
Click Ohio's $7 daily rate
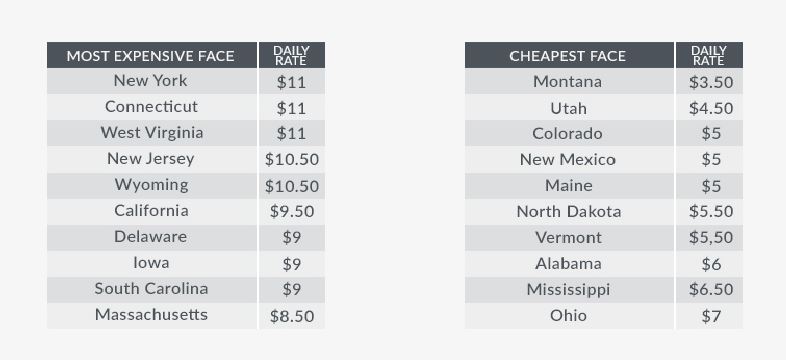tap(710, 316)
